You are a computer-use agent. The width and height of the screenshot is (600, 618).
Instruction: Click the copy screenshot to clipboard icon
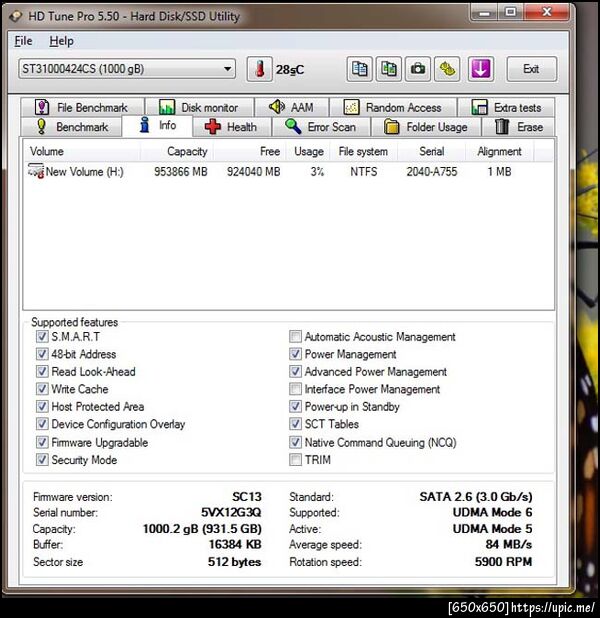click(388, 69)
